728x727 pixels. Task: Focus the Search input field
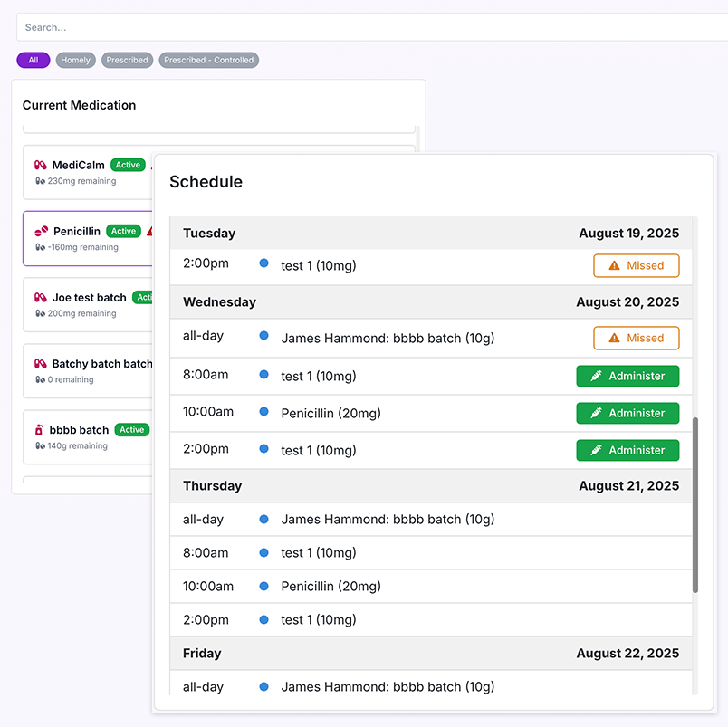[x=362, y=27]
